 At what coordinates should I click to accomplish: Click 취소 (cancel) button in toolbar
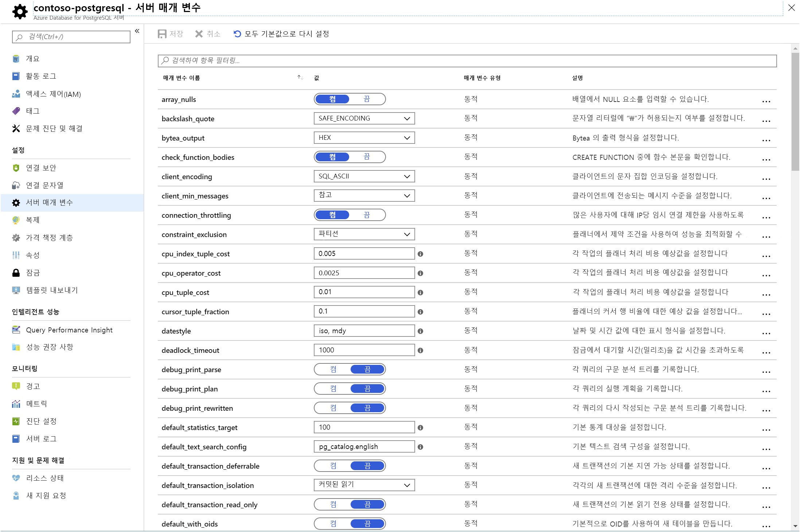click(x=208, y=34)
